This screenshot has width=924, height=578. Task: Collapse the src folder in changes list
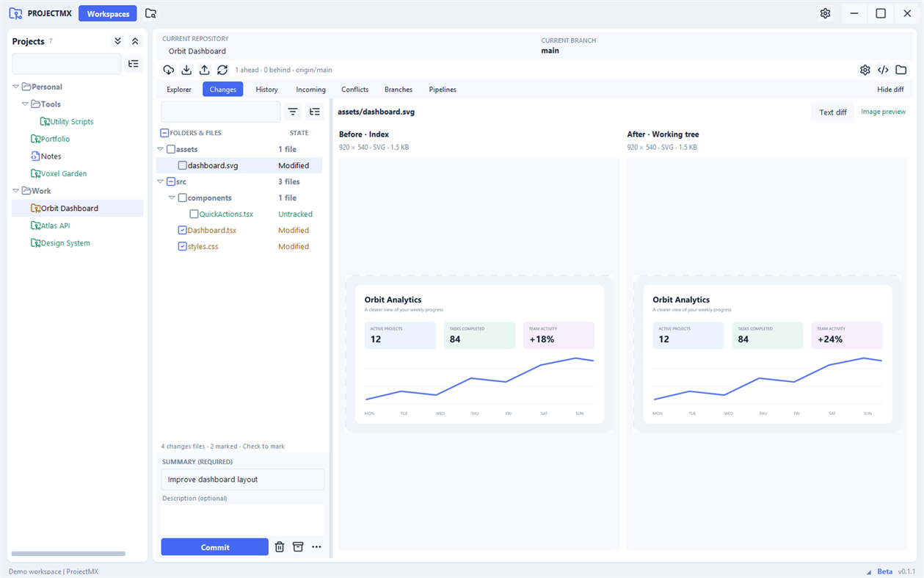pyautogui.click(x=161, y=181)
